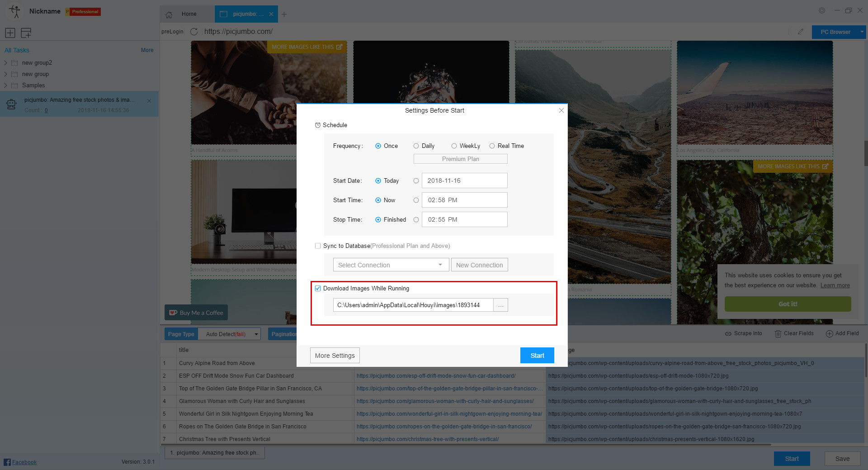Image resolution: width=868 pixels, height=470 pixels.
Task: Uncheck Download Images While Running
Action: pyautogui.click(x=318, y=289)
